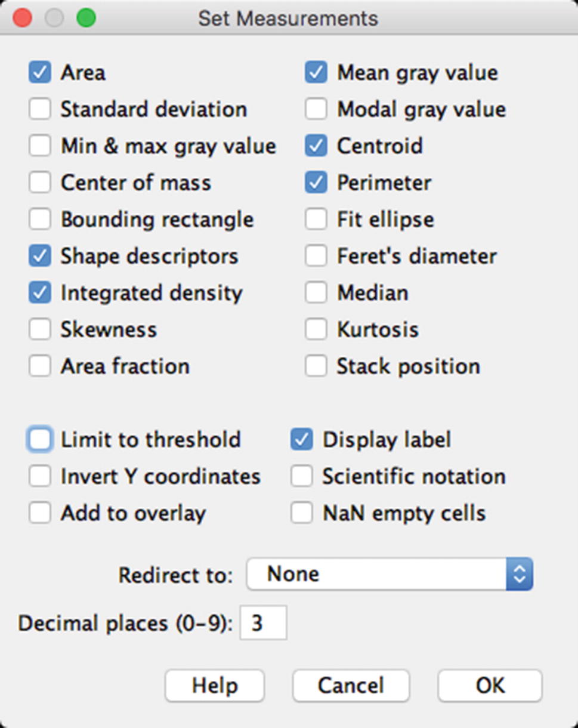The image size is (578, 728).
Task: Enable the Standard deviation checkbox
Action: click(40, 110)
